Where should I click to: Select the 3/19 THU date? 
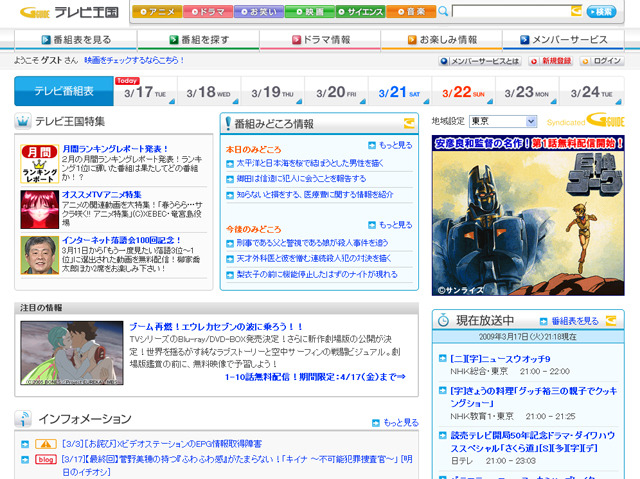tap(273, 92)
